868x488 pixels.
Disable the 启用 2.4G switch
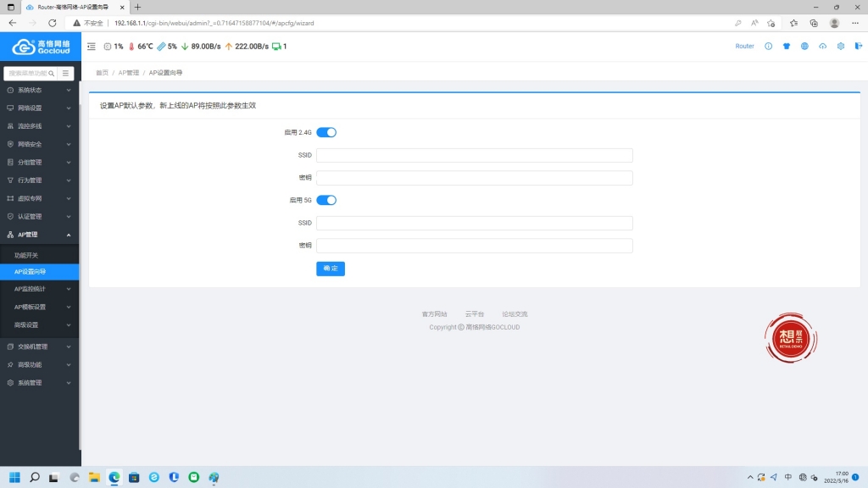[x=326, y=132]
